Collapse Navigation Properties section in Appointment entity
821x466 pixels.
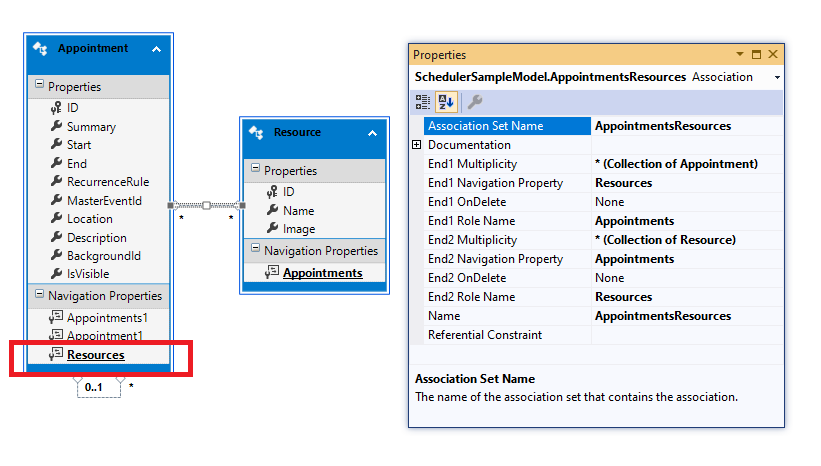(39, 294)
